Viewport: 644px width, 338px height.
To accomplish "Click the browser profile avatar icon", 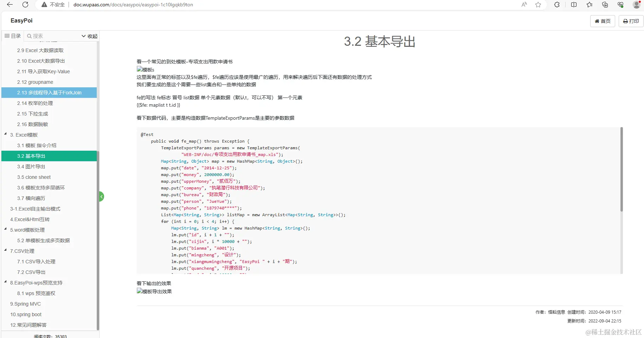I will [x=637, y=5].
